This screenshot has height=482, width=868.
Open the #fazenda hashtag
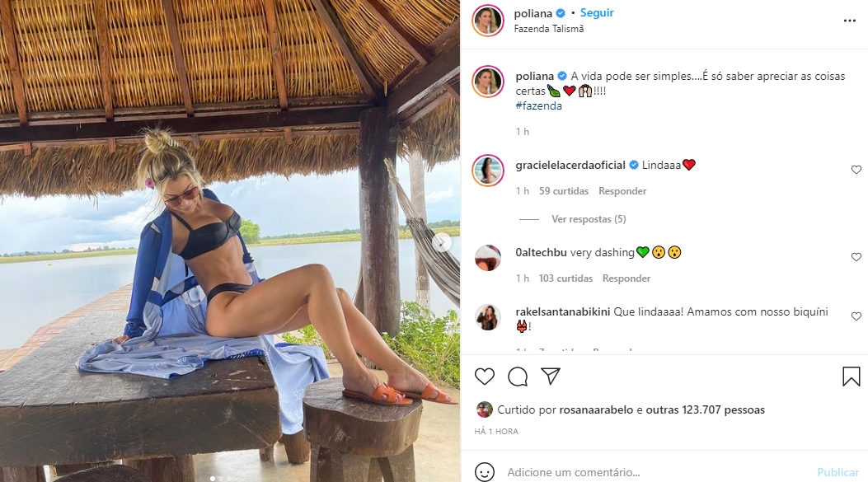pos(538,105)
